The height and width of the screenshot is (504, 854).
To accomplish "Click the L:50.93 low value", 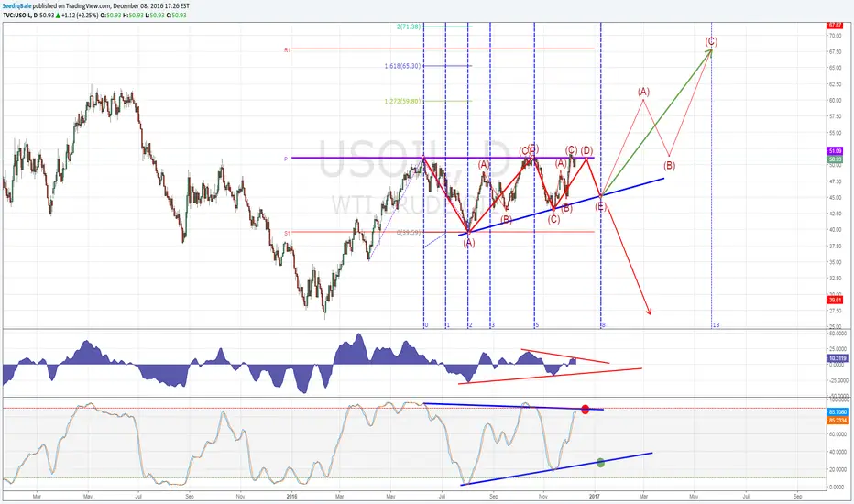I will click(x=155, y=16).
